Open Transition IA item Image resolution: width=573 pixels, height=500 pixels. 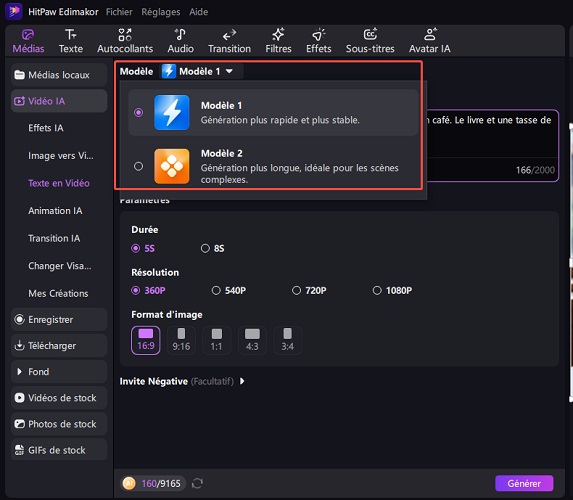click(54, 238)
